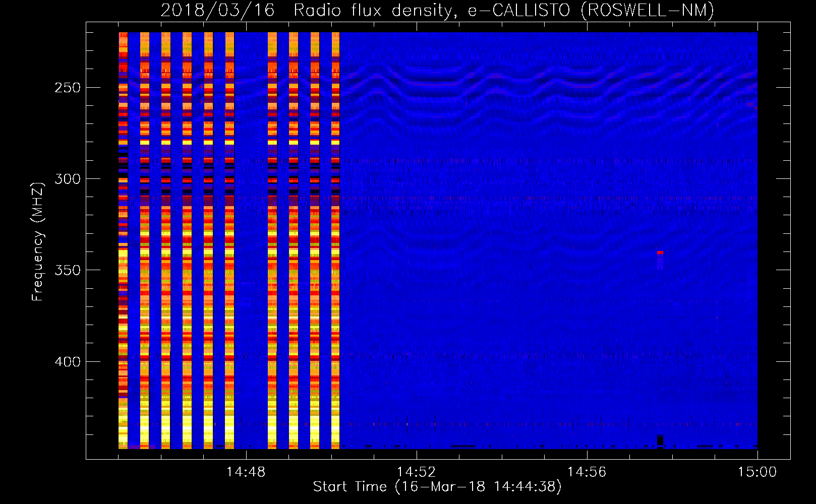Click the '14:52' time axis label
Image resolution: width=816 pixels, height=504 pixels.
tap(416, 472)
